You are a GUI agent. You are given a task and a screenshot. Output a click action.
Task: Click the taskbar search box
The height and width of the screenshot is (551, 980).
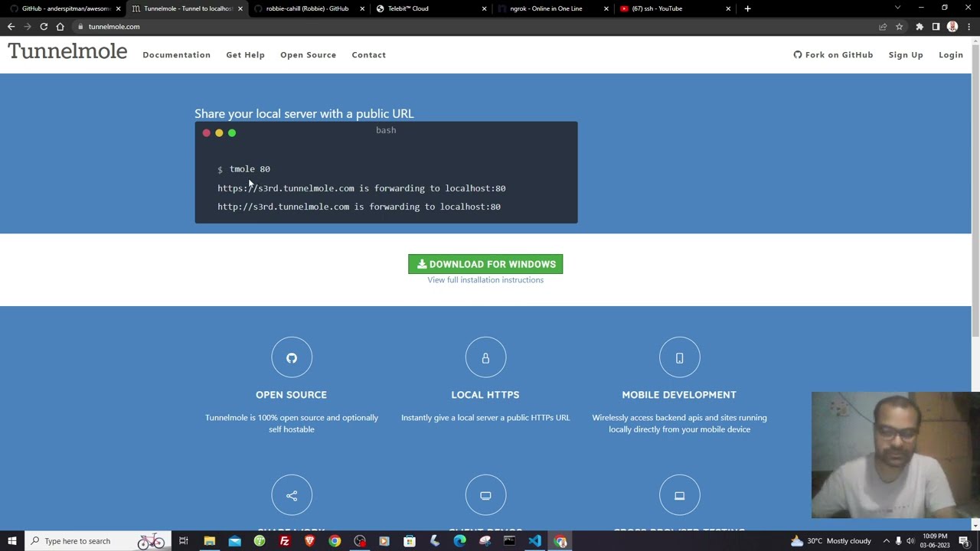click(x=98, y=541)
